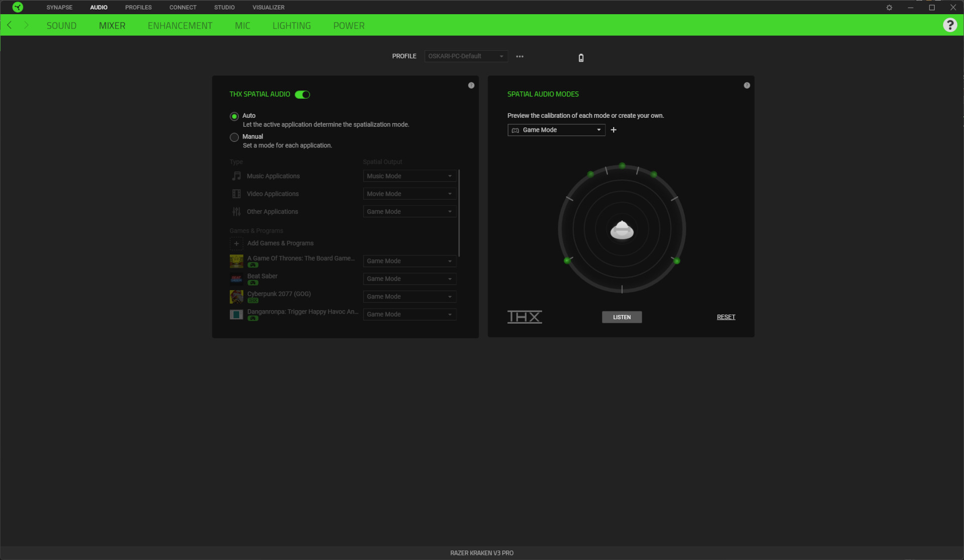Toggle THX Spatial Audio switch off
Screen dimensions: 964x560
(x=302, y=94)
